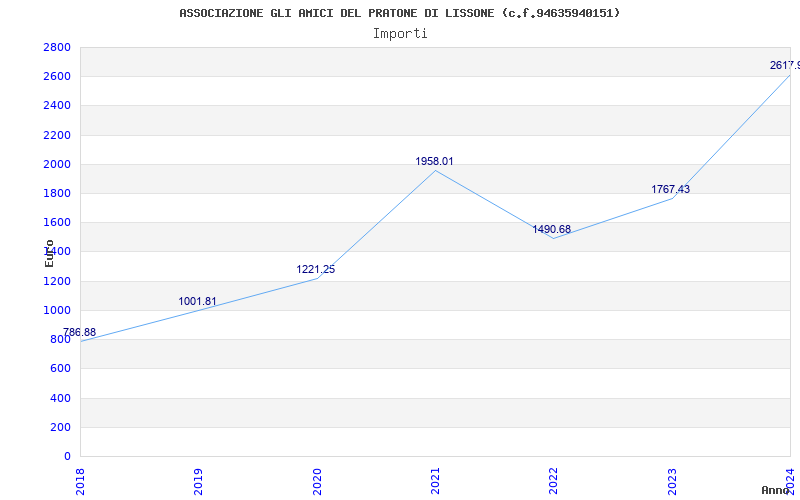Click the 2018 x-axis year label
Image resolution: width=800 pixels, height=500 pixels.
[80, 482]
